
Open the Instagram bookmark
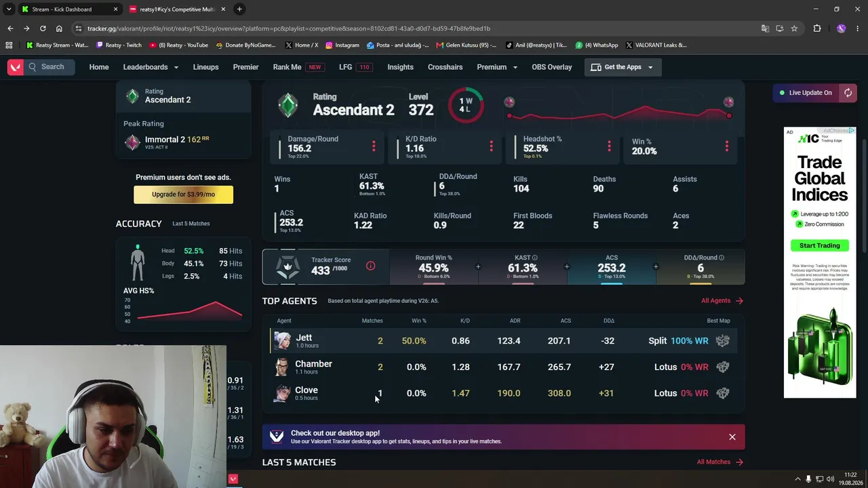[342, 45]
